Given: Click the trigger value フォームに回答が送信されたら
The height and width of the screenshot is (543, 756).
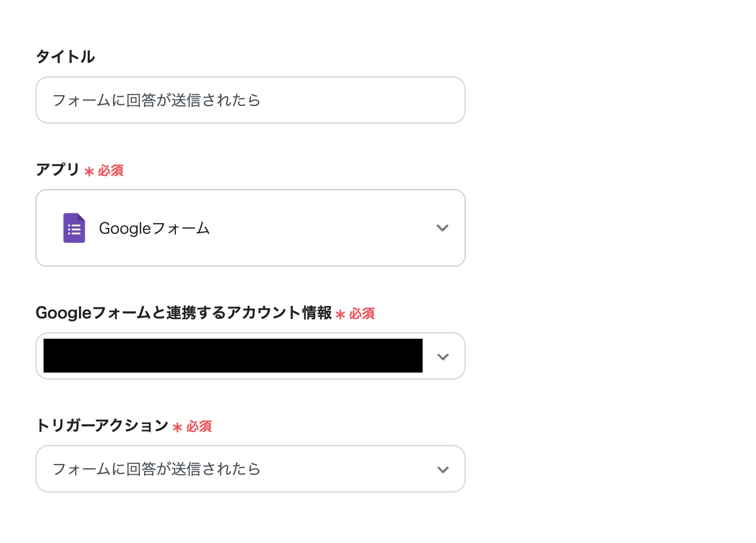Looking at the screenshot, I should coord(156,469).
